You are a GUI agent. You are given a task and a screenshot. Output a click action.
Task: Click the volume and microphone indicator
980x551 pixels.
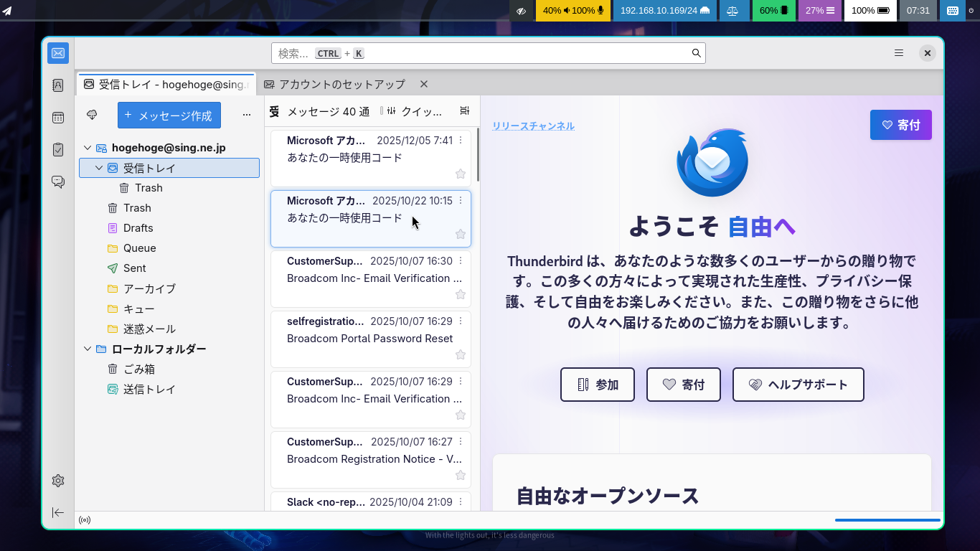(574, 11)
